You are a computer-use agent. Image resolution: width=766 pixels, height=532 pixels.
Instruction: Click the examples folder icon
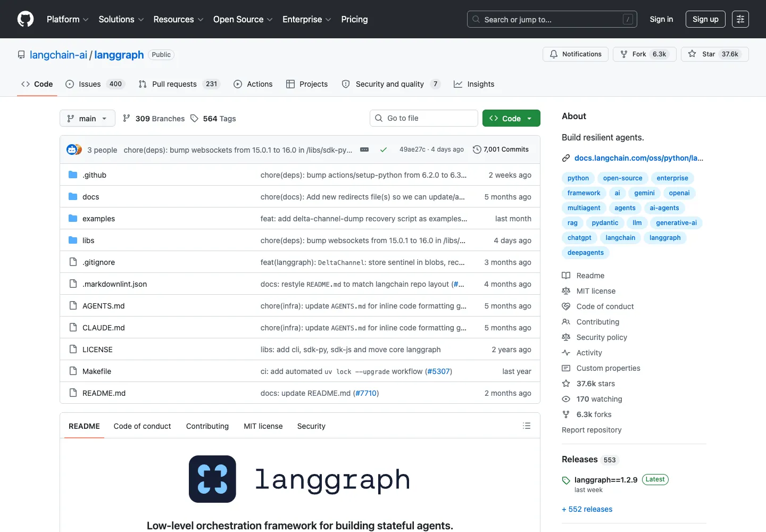tap(73, 219)
